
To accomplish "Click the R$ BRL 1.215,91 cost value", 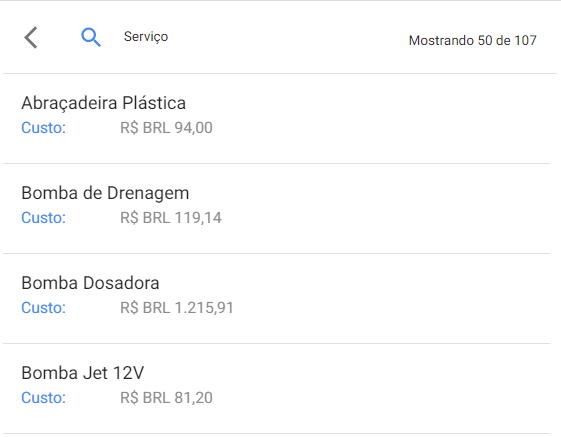I will (x=177, y=308).
